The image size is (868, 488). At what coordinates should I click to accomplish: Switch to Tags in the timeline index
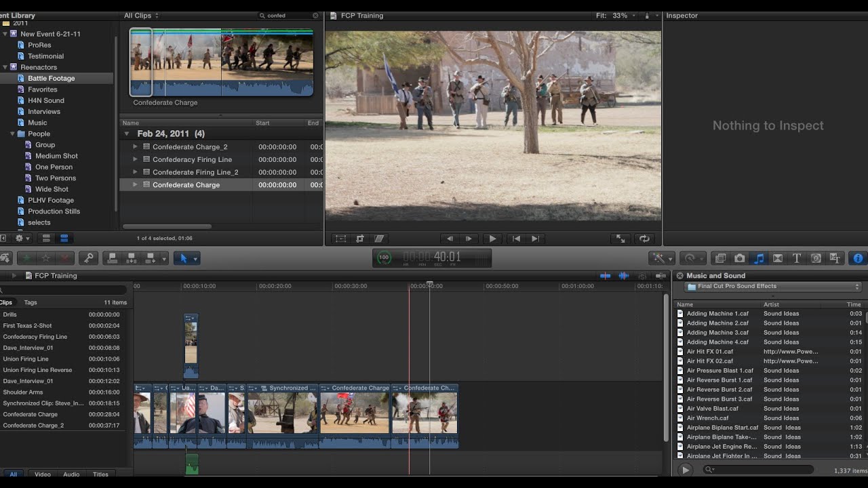coord(31,302)
